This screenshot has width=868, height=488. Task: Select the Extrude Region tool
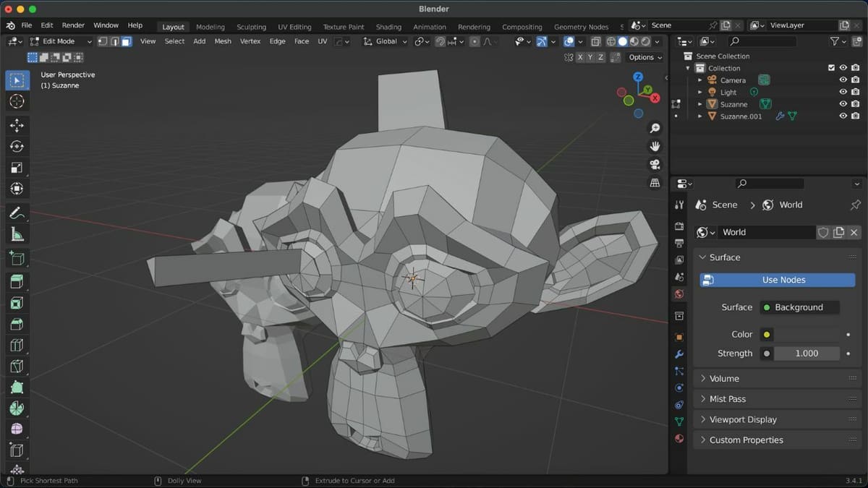tap(17, 282)
